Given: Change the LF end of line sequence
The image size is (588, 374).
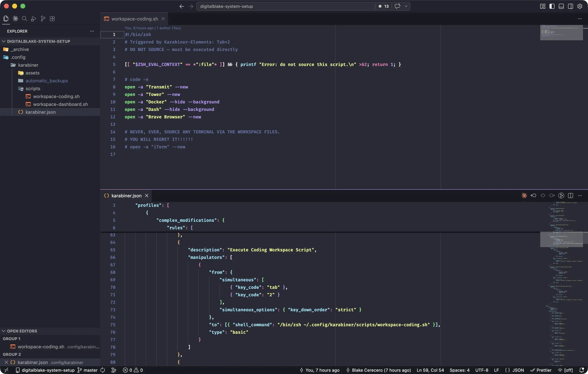Looking at the screenshot, I should tap(496, 370).
